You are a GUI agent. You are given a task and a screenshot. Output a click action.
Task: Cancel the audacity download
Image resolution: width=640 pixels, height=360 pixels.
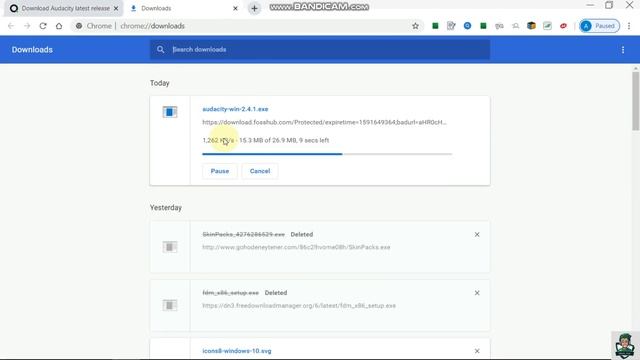point(260,171)
